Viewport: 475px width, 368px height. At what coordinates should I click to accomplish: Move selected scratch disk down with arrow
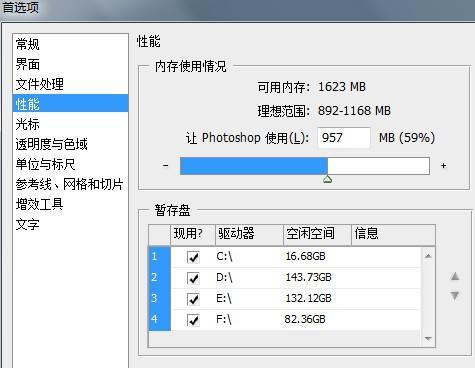coord(455,296)
